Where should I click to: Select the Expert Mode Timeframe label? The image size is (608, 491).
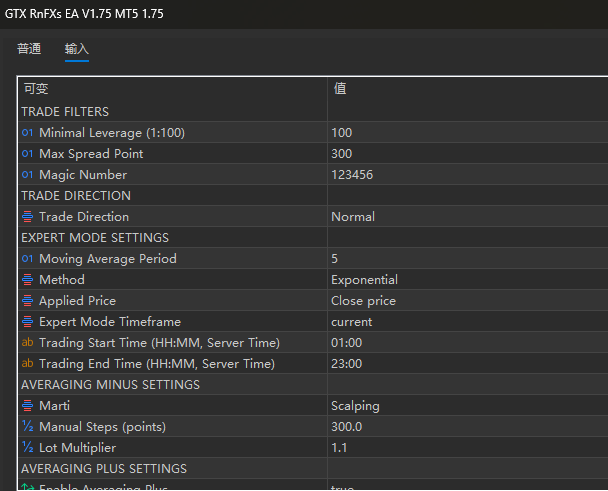110,321
